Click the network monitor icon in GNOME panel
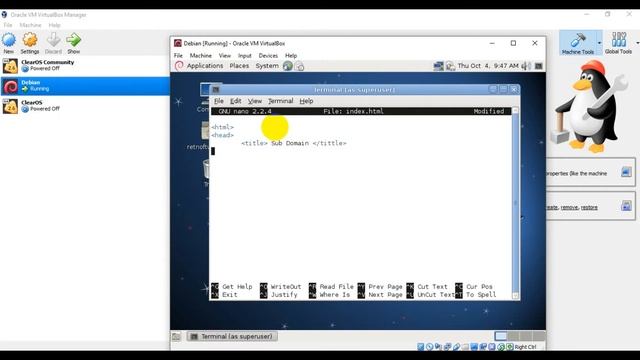 [x=438, y=66]
